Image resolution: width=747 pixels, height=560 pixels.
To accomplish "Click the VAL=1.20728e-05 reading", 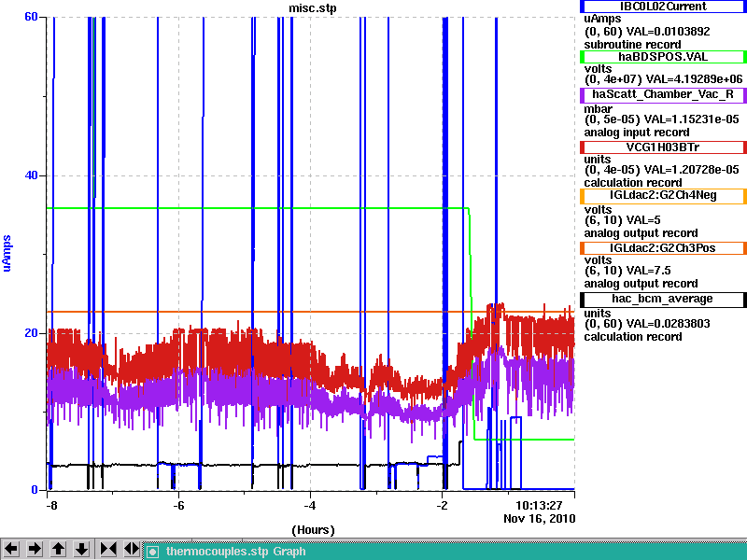I will click(692, 170).
